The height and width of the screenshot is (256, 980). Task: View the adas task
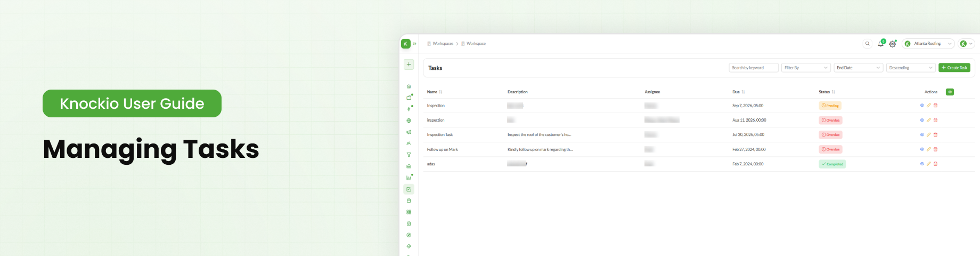point(922,164)
